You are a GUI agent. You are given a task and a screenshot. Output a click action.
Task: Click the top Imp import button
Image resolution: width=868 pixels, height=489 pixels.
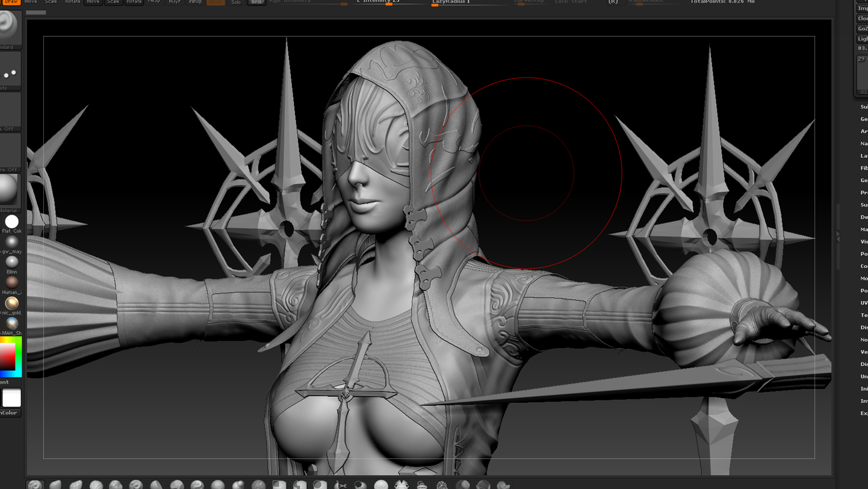coord(863,8)
